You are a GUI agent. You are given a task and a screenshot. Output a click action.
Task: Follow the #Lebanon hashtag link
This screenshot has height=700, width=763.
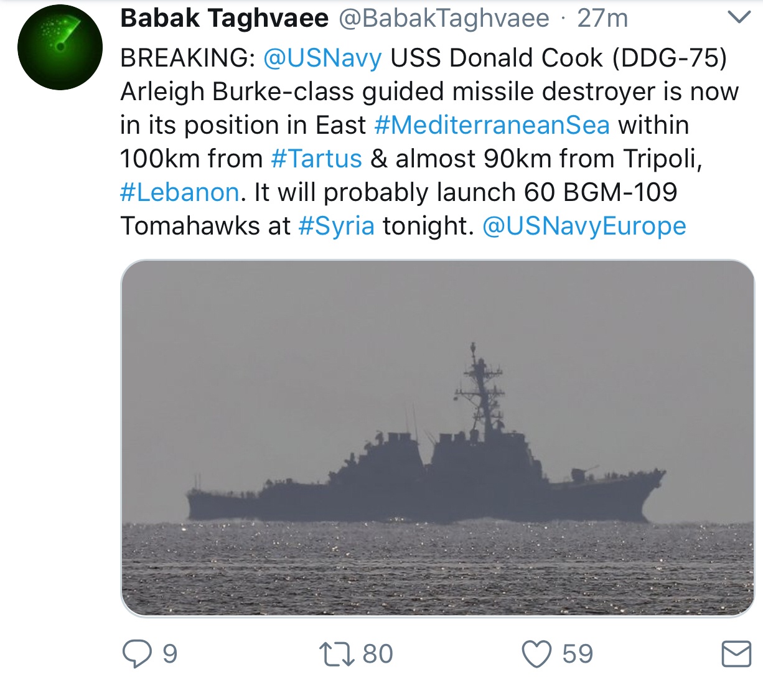179,192
